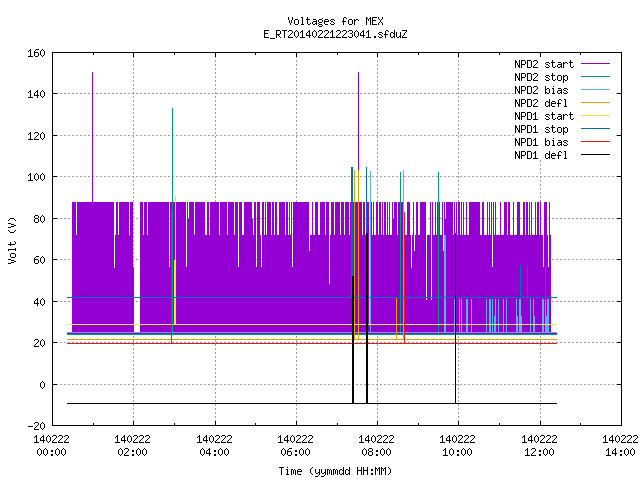The height and width of the screenshot is (480, 640).
Task: Click the 'NPD1 defl' legend label
Action: pyautogui.click(x=541, y=156)
